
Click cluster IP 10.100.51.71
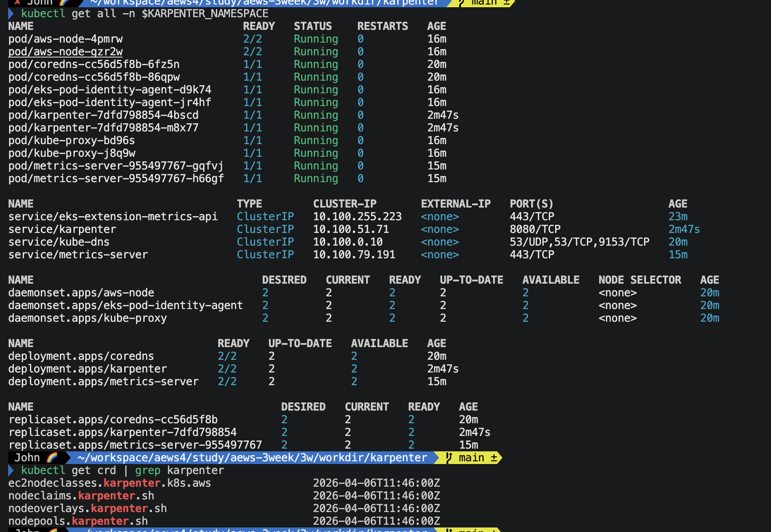tap(351, 229)
